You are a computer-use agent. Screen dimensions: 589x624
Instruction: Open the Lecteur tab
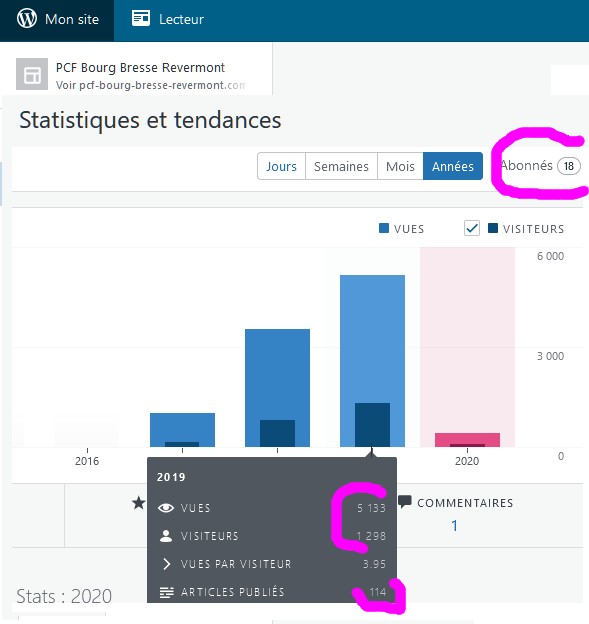(x=168, y=20)
